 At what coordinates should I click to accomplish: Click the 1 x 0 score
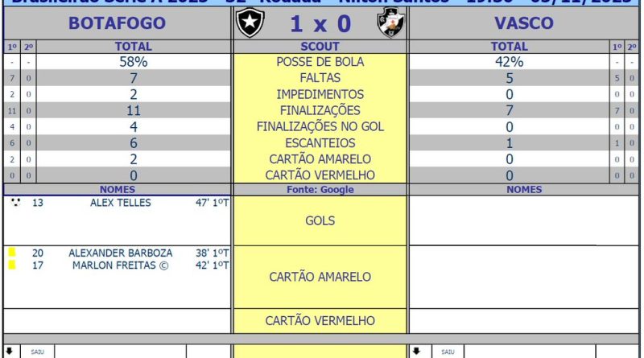point(320,24)
